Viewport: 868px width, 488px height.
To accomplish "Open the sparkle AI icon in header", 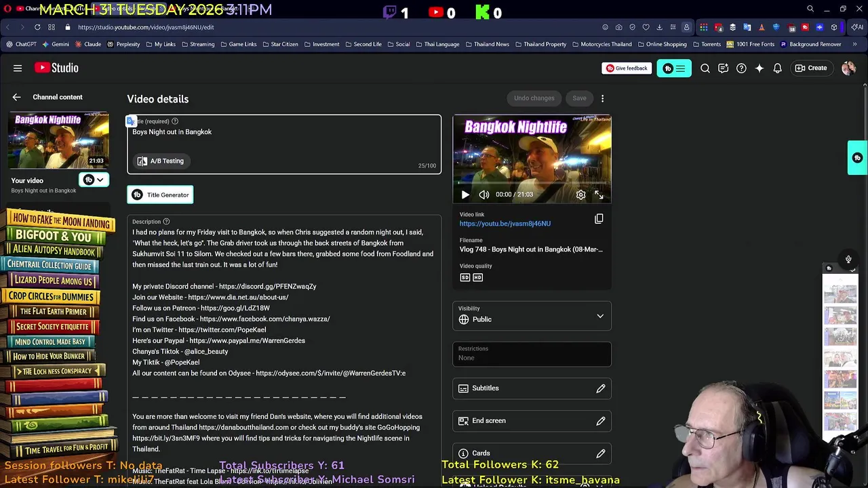I will point(759,68).
